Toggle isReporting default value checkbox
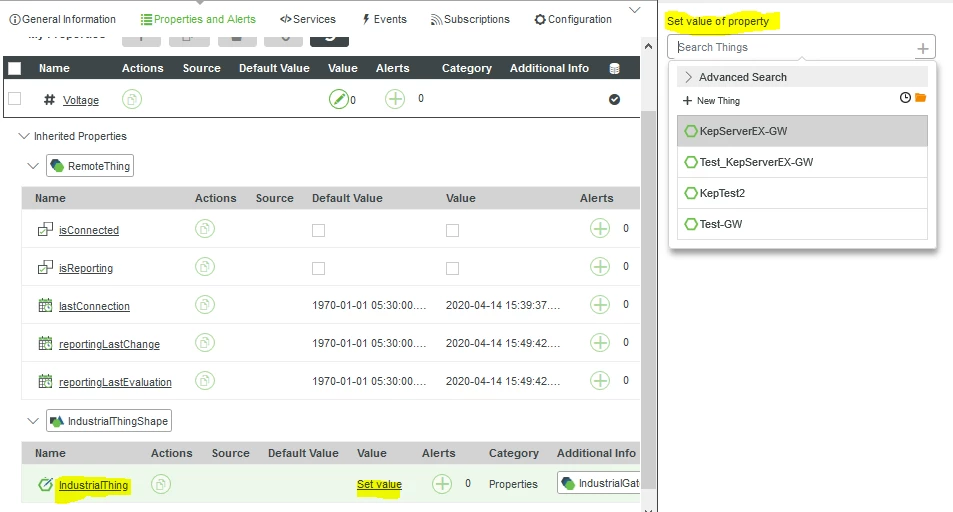The width and height of the screenshot is (953, 512). tap(318, 268)
